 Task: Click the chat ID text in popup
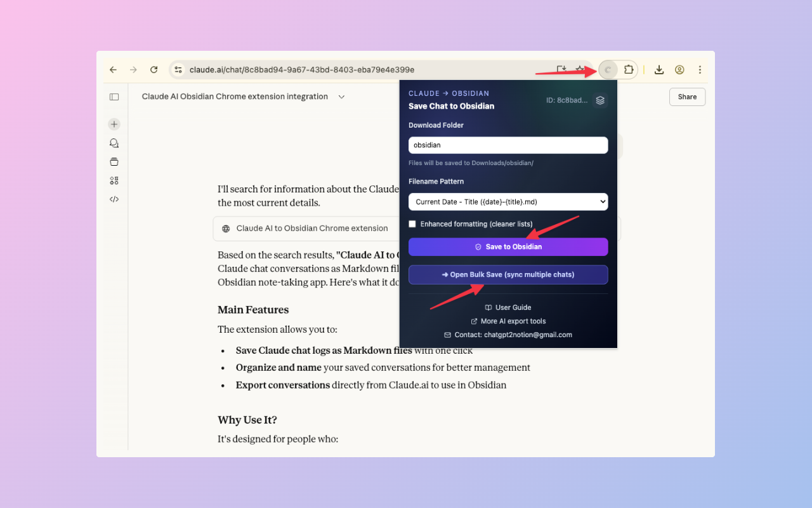567,100
